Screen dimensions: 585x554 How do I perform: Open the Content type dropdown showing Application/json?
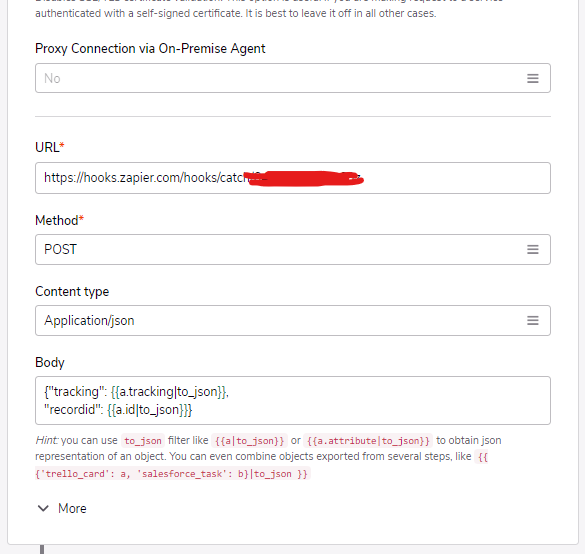pyautogui.click(x=293, y=320)
